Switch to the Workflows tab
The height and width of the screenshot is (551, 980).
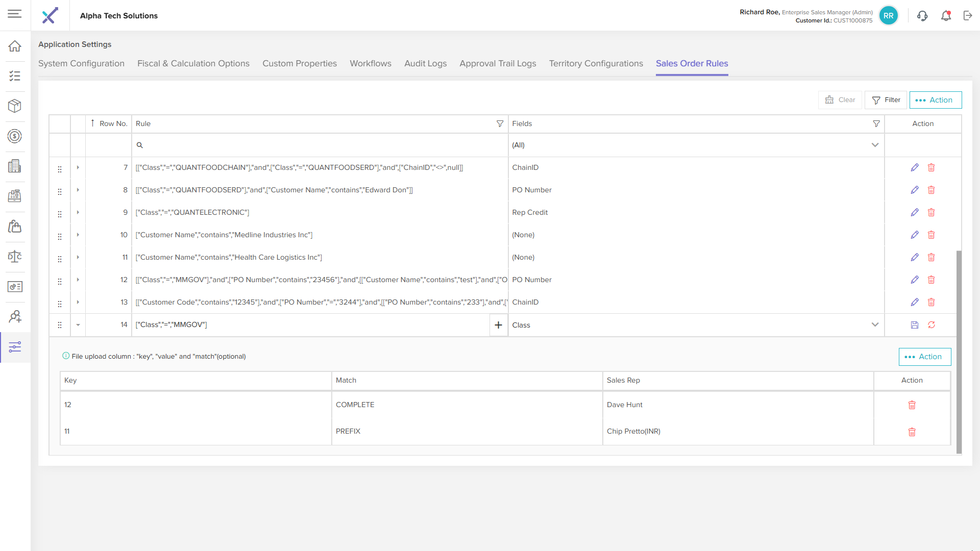tap(371, 64)
